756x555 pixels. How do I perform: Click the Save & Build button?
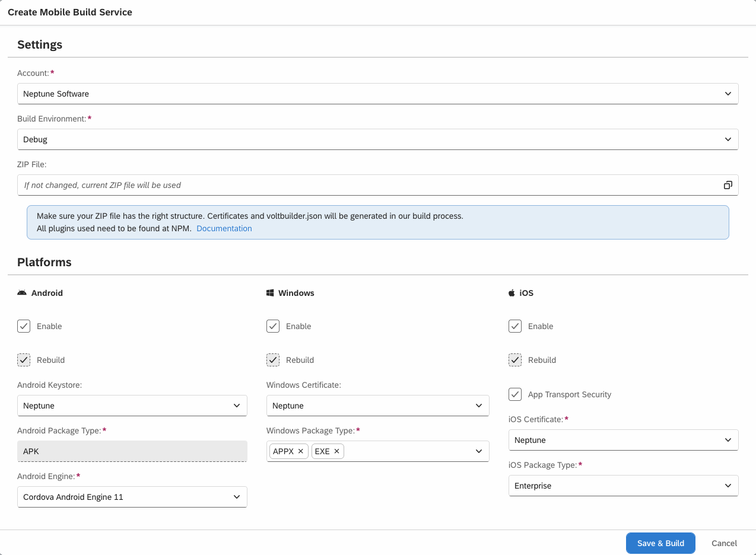(660, 543)
